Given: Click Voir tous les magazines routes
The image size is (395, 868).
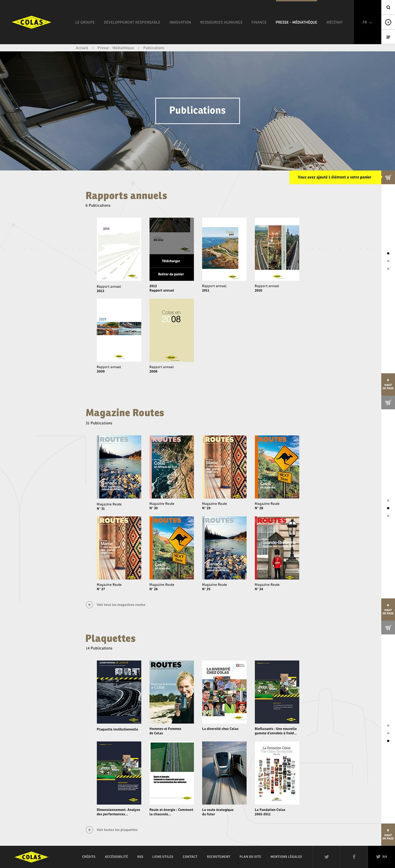Looking at the screenshot, I should 121,604.
